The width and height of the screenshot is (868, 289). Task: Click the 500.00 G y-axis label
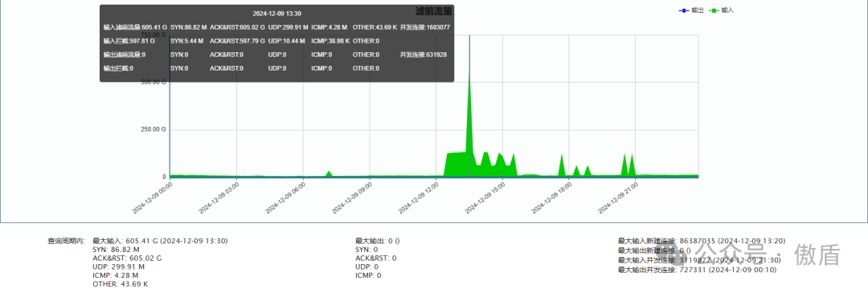(x=154, y=82)
